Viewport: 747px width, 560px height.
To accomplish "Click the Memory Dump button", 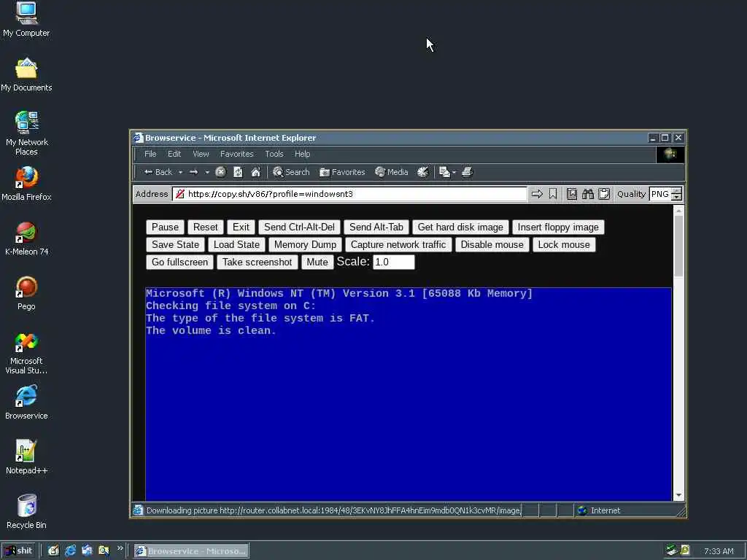I will click(305, 245).
